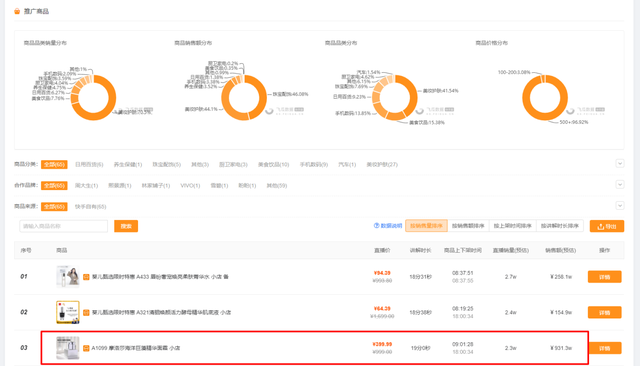Image resolution: width=640 pixels, height=366 pixels.
Task: Open 详情 for product row 03
Action: pos(604,348)
